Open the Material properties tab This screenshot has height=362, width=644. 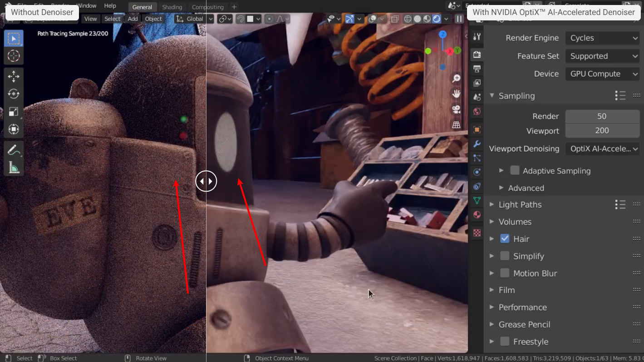pyautogui.click(x=477, y=215)
